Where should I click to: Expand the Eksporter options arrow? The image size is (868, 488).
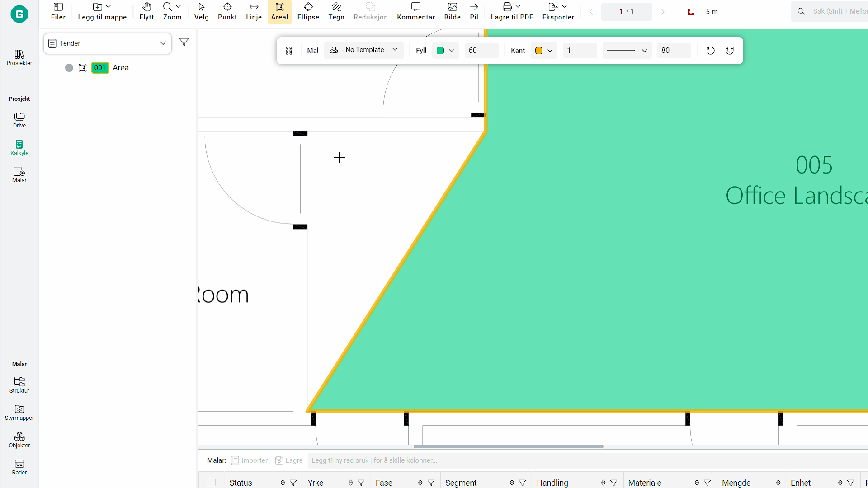pos(564,7)
